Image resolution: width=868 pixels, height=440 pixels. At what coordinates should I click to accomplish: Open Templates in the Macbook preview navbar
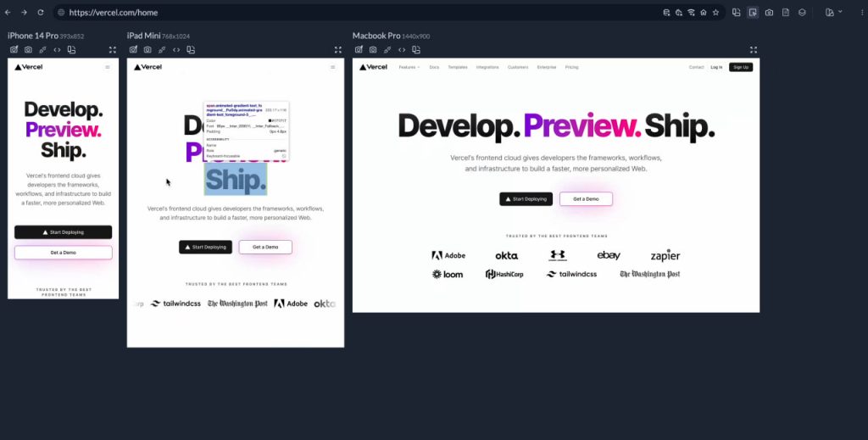[x=458, y=67]
